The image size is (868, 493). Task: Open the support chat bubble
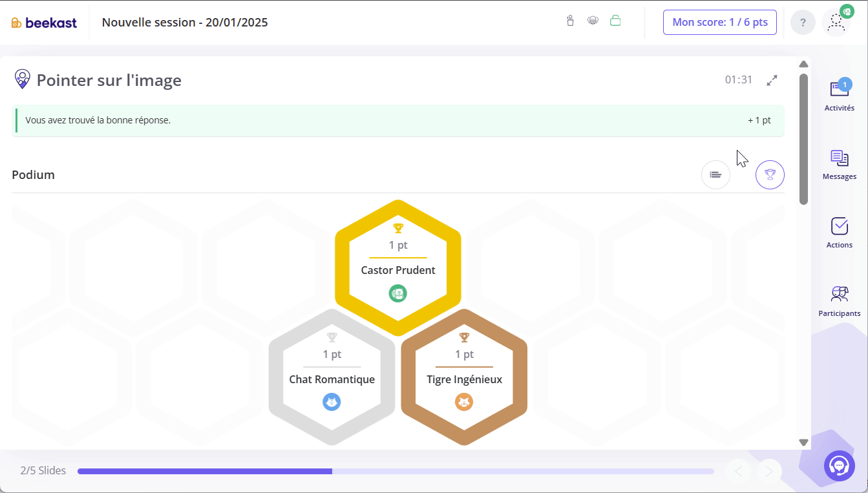click(x=840, y=465)
